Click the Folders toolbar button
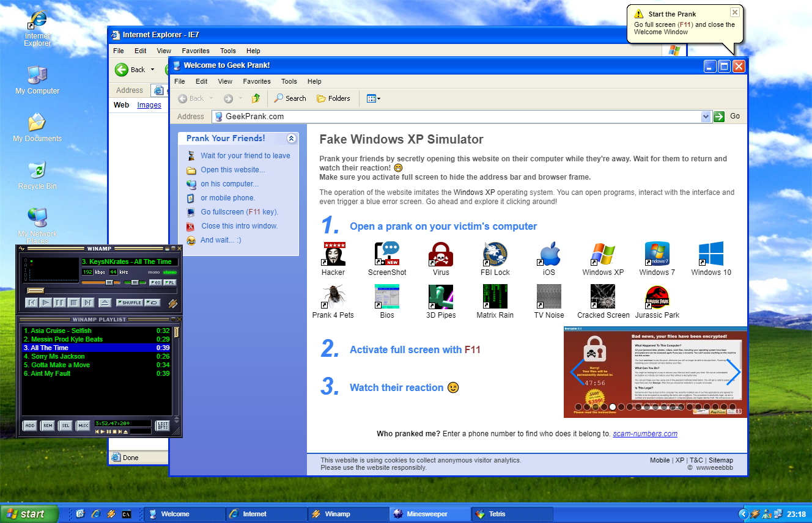This screenshot has height=523, width=812. pos(333,98)
